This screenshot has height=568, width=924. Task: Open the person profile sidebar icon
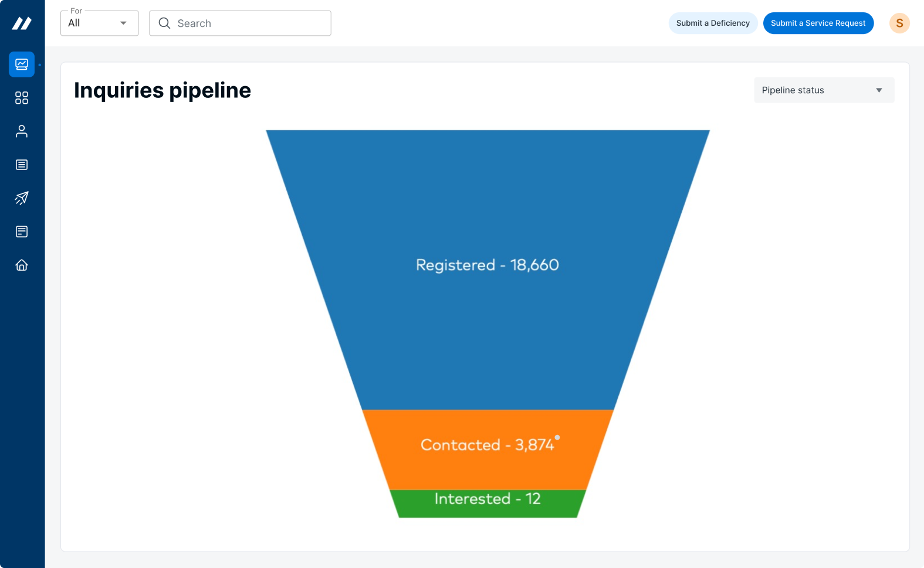[22, 131]
